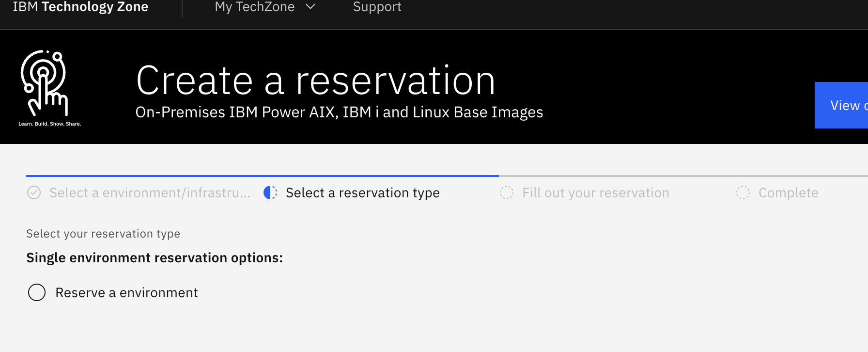
Task: Click dashed circle icon beside Complete step
Action: click(743, 193)
